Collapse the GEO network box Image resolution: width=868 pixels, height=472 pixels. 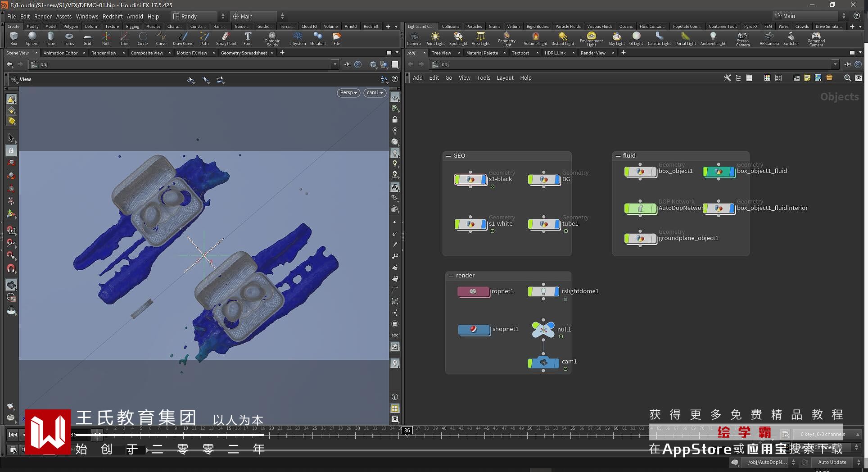448,156
